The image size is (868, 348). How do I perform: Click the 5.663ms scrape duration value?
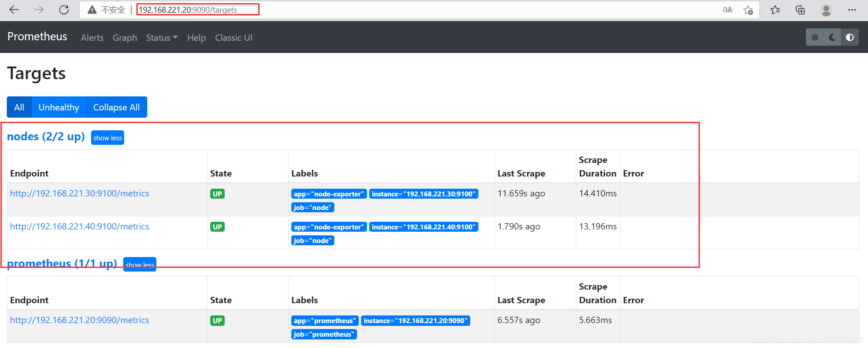point(595,320)
